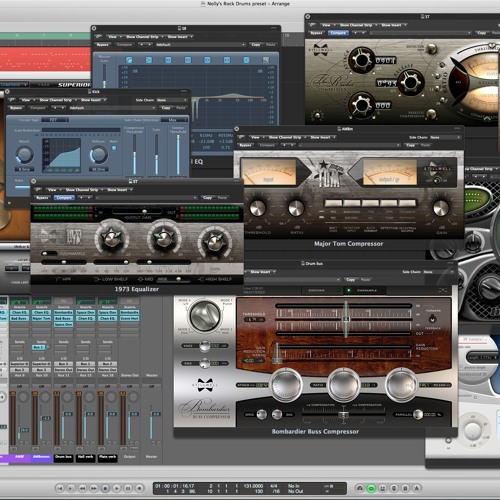This screenshot has height=500, width=500.
Task: Toggle Bypass in the Major Tom Compressor window
Action: [x=246, y=145]
